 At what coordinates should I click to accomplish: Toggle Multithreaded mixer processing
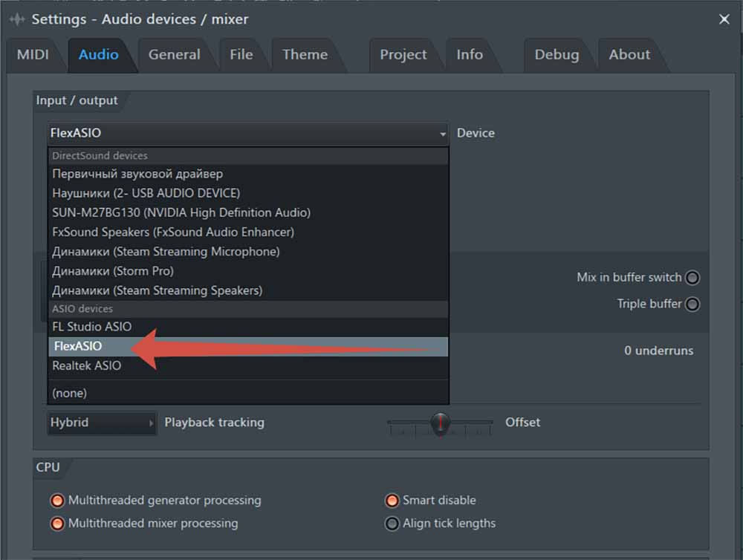57,524
